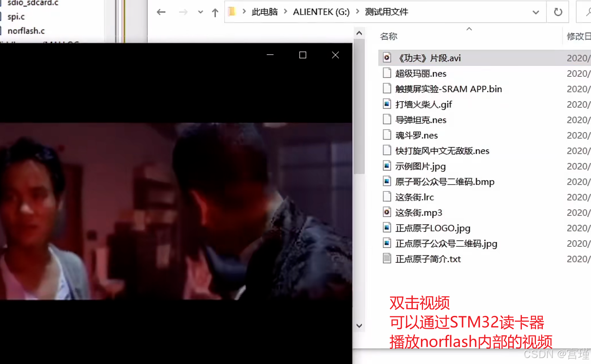Open recent locations dropdown arrow

pyautogui.click(x=201, y=12)
